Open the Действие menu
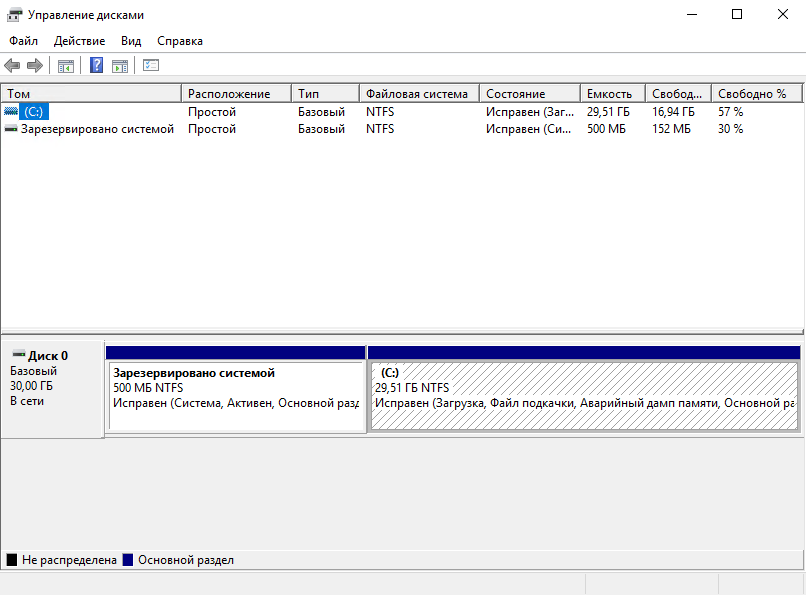The image size is (806, 595). click(x=79, y=41)
